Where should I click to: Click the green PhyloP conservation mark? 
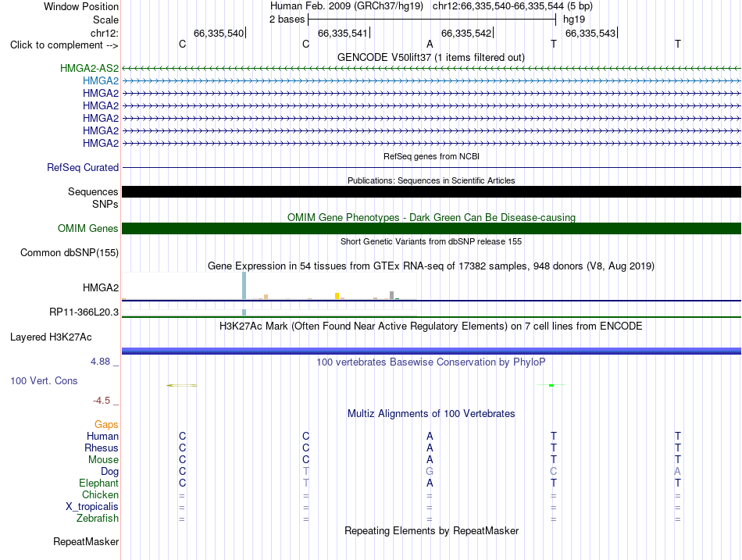click(x=551, y=385)
